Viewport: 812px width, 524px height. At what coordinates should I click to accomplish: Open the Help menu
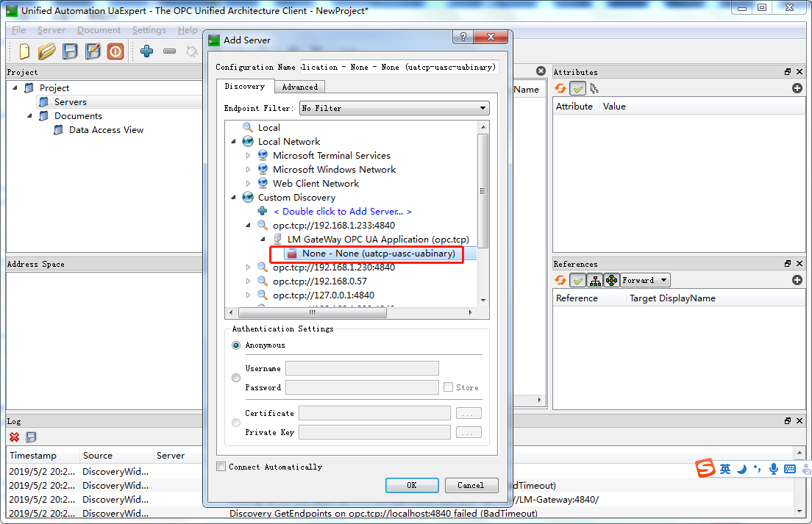pos(188,30)
